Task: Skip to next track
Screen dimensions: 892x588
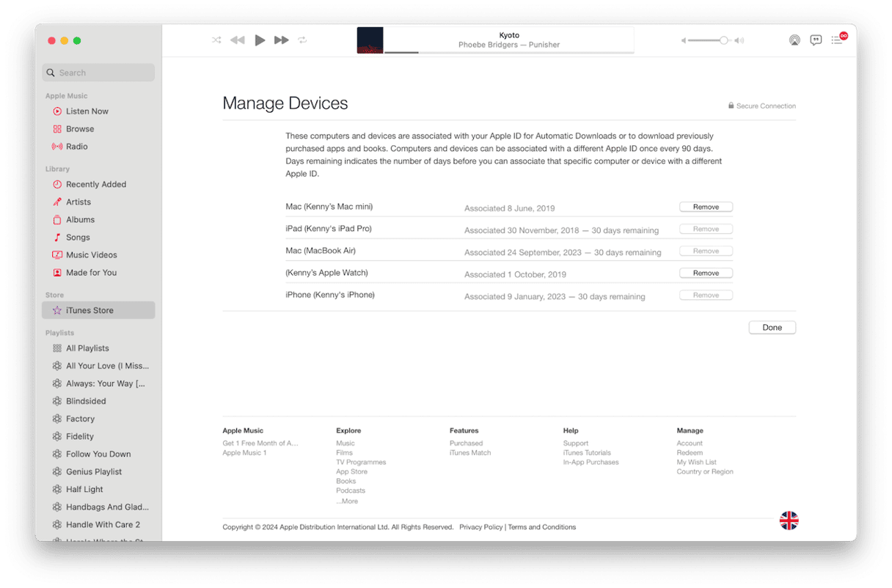Action: tap(282, 40)
